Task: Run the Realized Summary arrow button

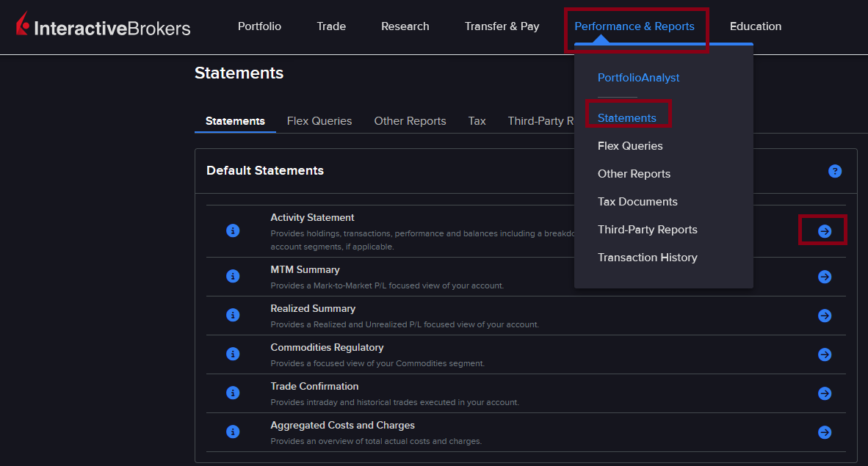Action: pyautogui.click(x=825, y=316)
